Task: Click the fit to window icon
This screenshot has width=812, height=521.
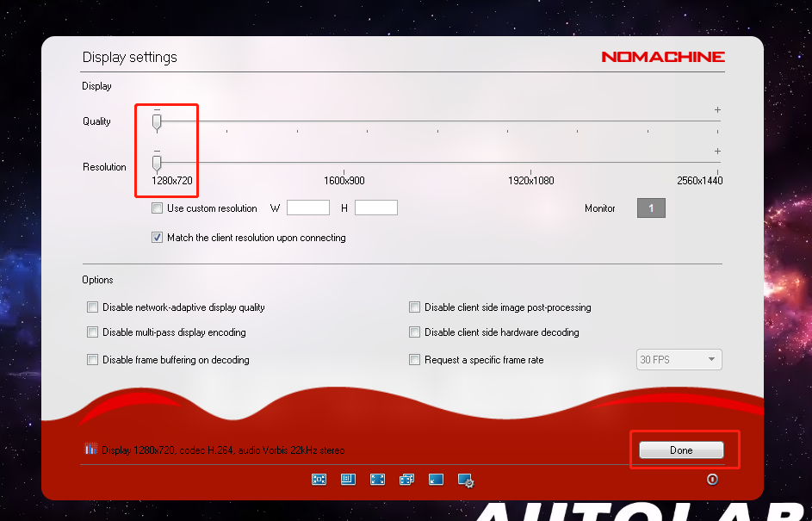Action: [319, 480]
